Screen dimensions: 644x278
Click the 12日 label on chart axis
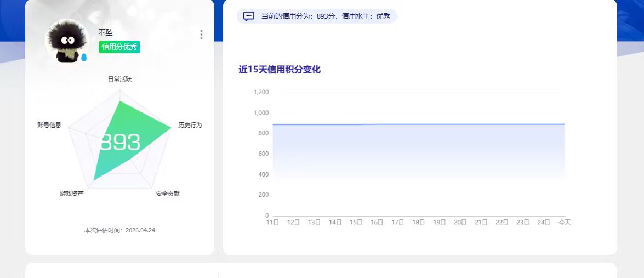(294, 222)
